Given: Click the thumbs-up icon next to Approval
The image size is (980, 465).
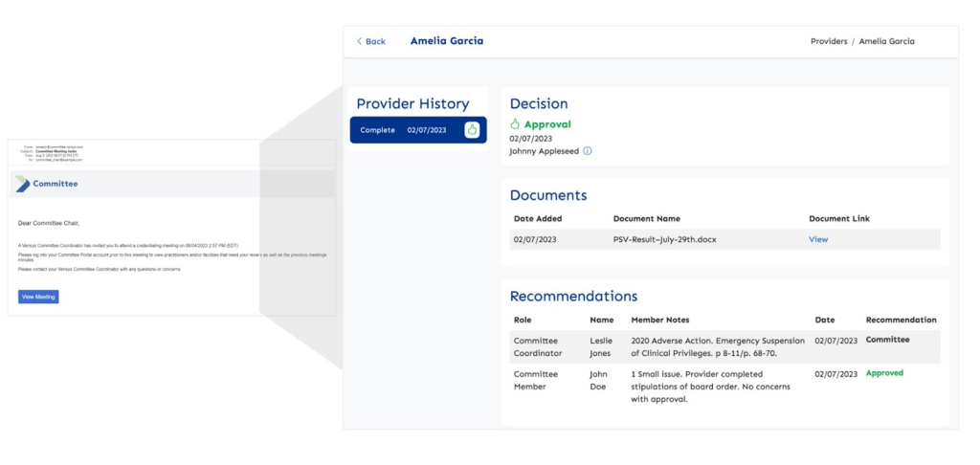Looking at the screenshot, I should [515, 124].
